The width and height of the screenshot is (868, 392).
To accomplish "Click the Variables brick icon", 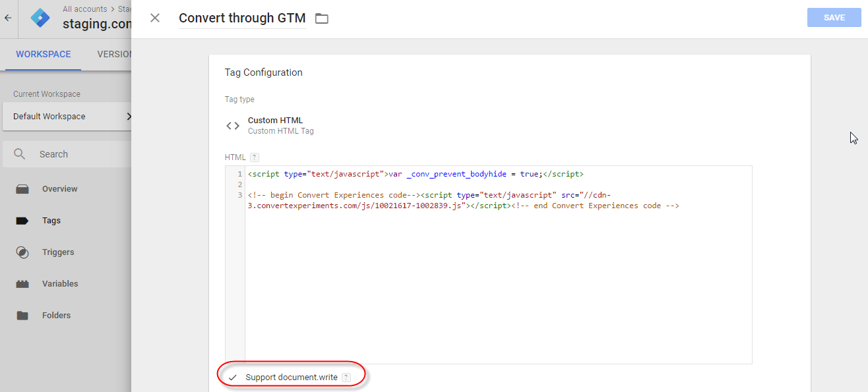I will tap(22, 284).
